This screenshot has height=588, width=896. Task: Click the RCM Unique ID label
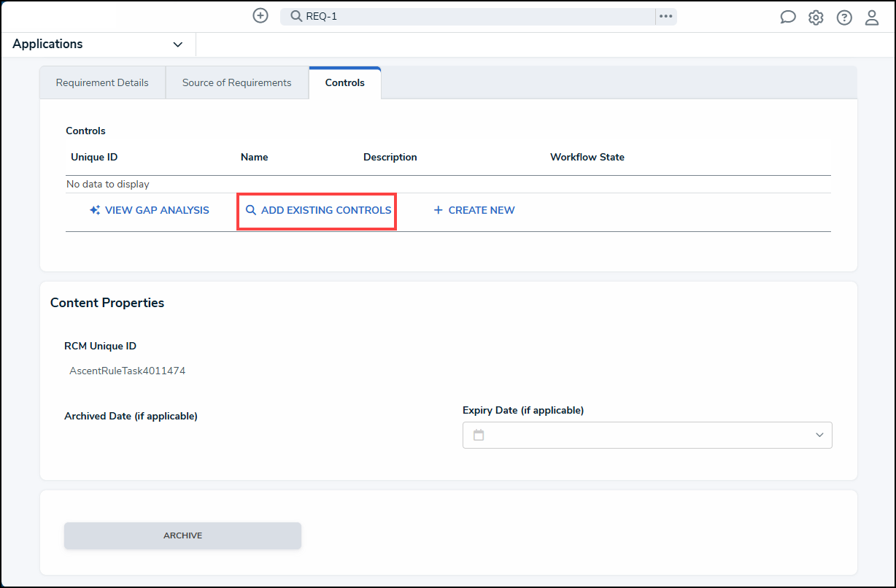click(x=101, y=346)
